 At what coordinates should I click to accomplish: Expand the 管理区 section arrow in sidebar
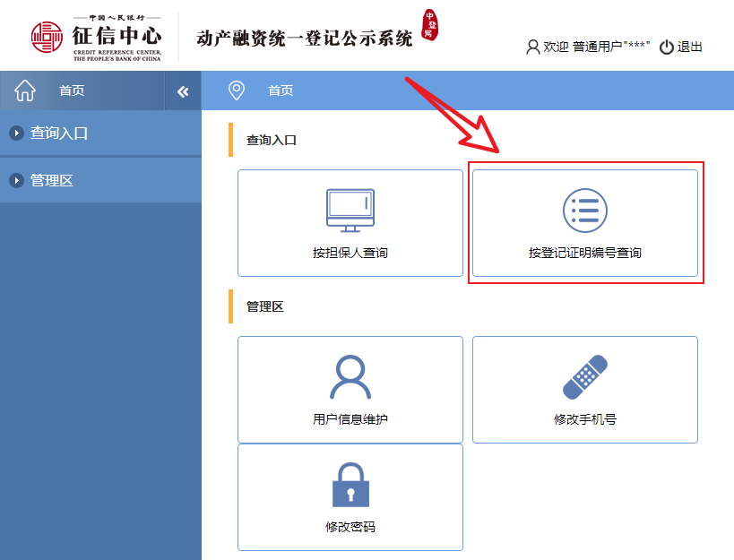(16, 181)
